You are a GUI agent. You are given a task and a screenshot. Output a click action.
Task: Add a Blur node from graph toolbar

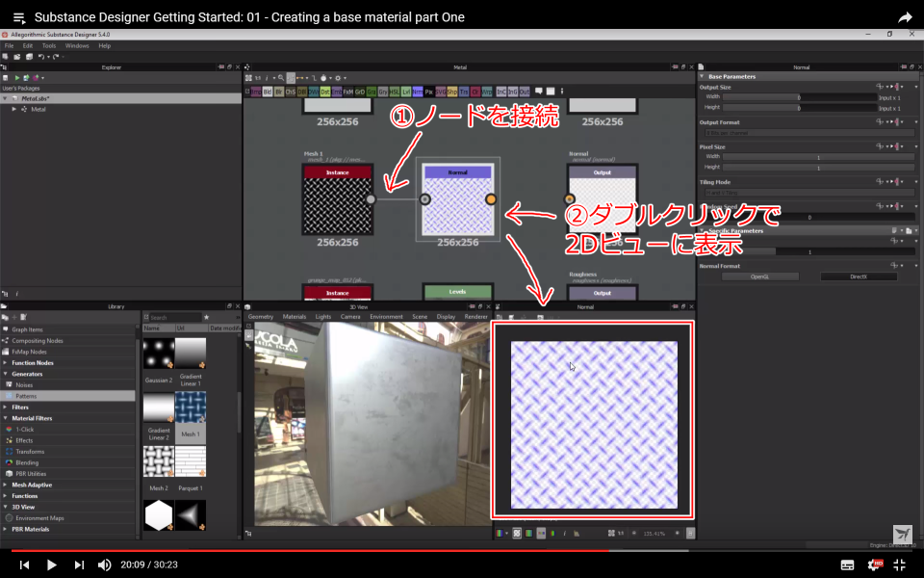coord(279,92)
